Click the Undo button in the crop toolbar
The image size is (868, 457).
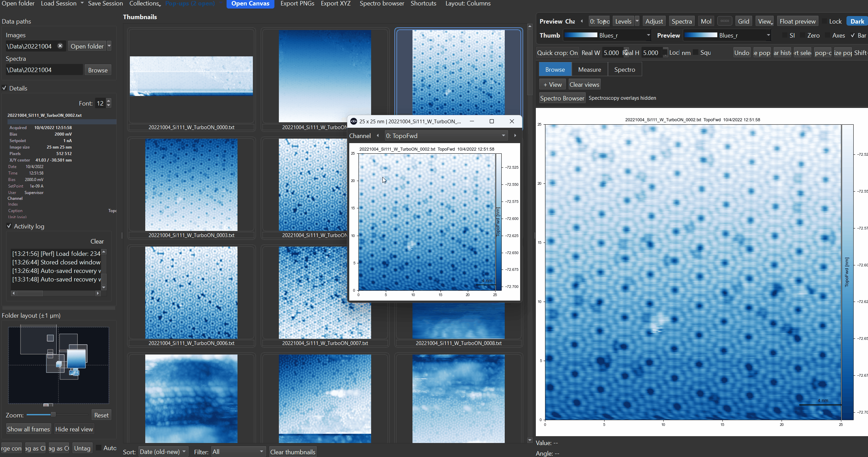pos(742,53)
